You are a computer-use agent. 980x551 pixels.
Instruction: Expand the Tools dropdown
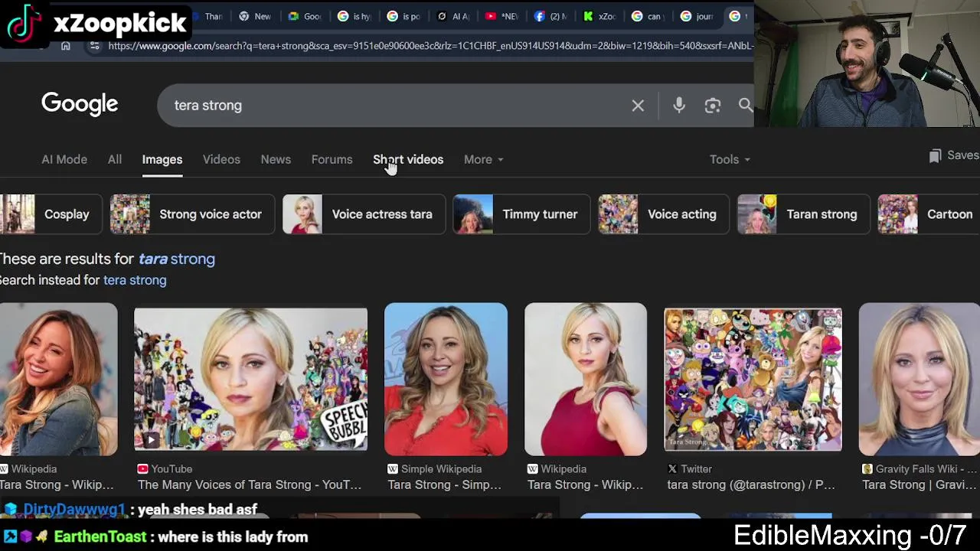tap(730, 159)
